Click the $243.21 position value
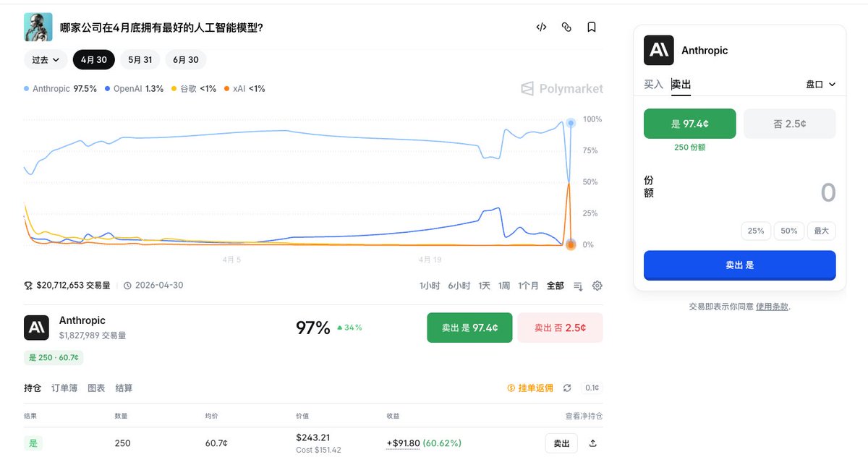 click(x=313, y=437)
